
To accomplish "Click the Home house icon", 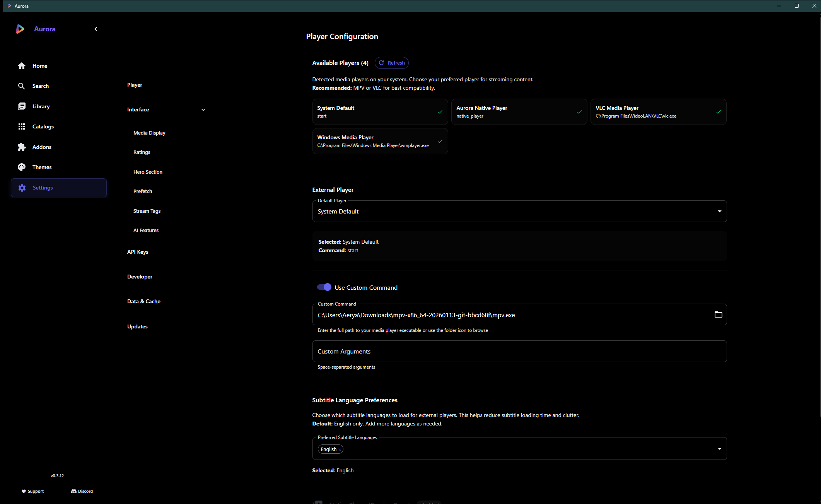I will pyautogui.click(x=22, y=66).
